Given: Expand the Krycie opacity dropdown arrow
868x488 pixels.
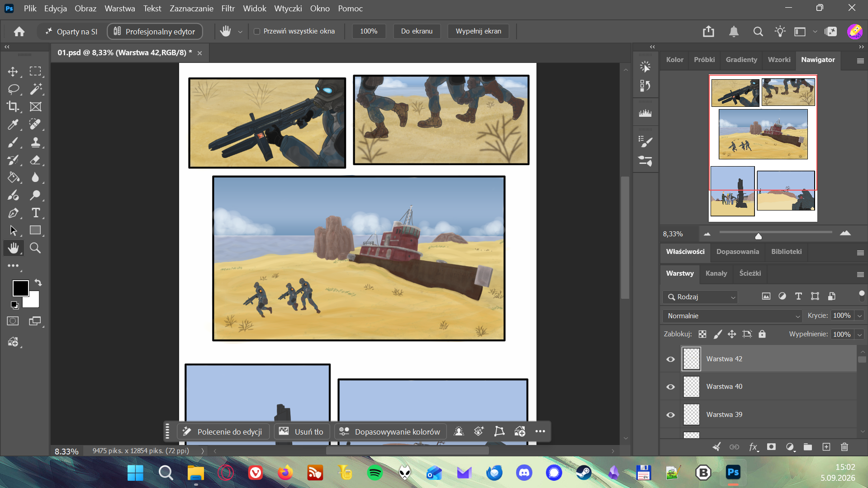Looking at the screenshot, I should 859,316.
